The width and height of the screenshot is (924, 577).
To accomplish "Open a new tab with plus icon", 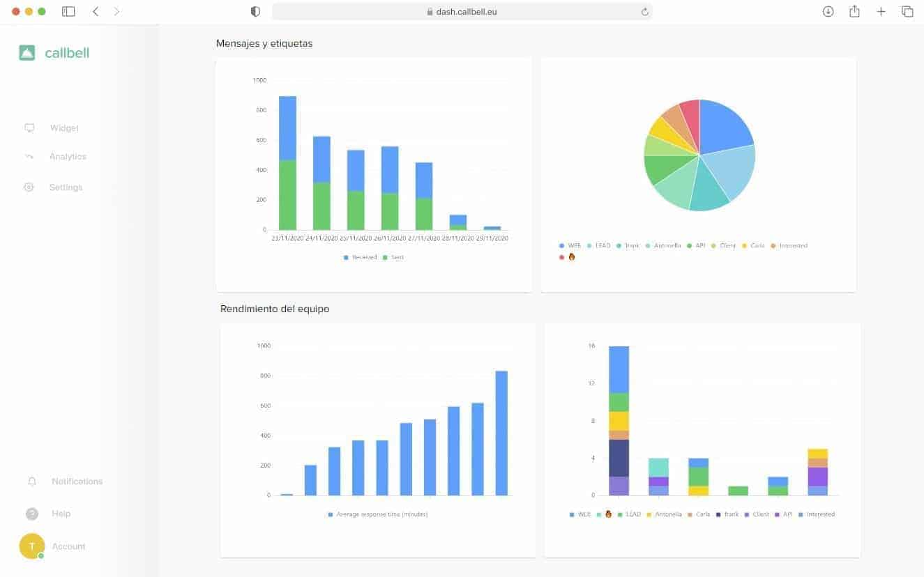I will (x=881, y=12).
